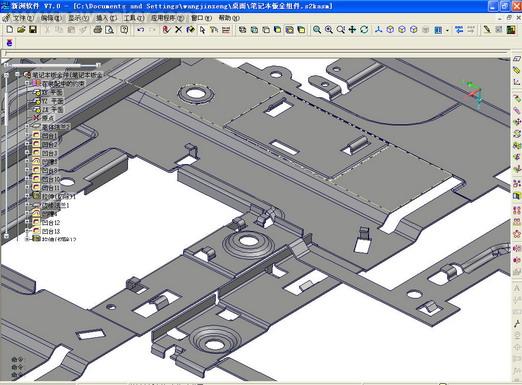The image size is (522, 385).
Task: Save the file with floppy disk icon
Action: click(33, 30)
